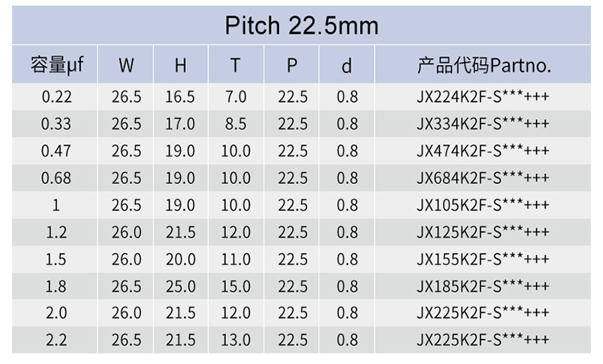603x364 pixels.
Task: Select the 13.0 thickness value
Action: tap(236, 340)
